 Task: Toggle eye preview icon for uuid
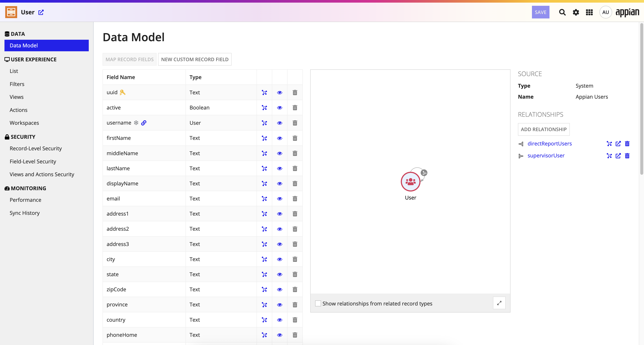tap(279, 92)
